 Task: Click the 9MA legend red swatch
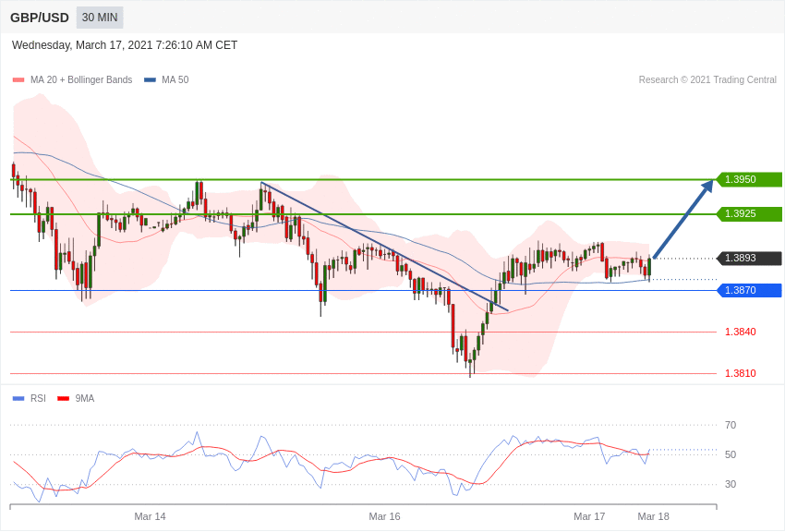[64, 399]
